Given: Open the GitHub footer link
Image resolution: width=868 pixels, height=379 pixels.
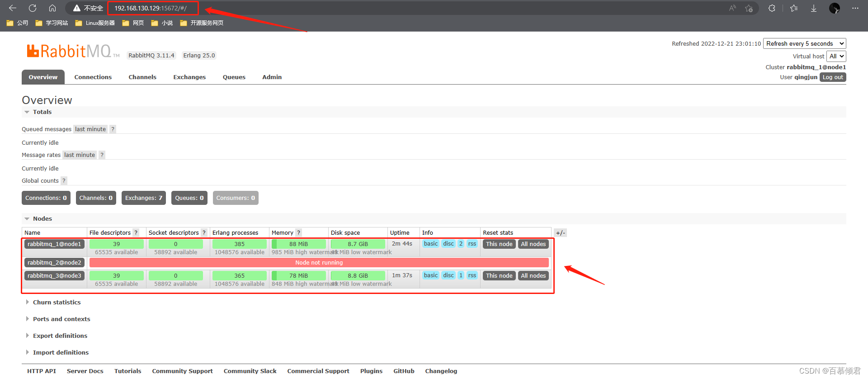Looking at the screenshot, I should [404, 371].
